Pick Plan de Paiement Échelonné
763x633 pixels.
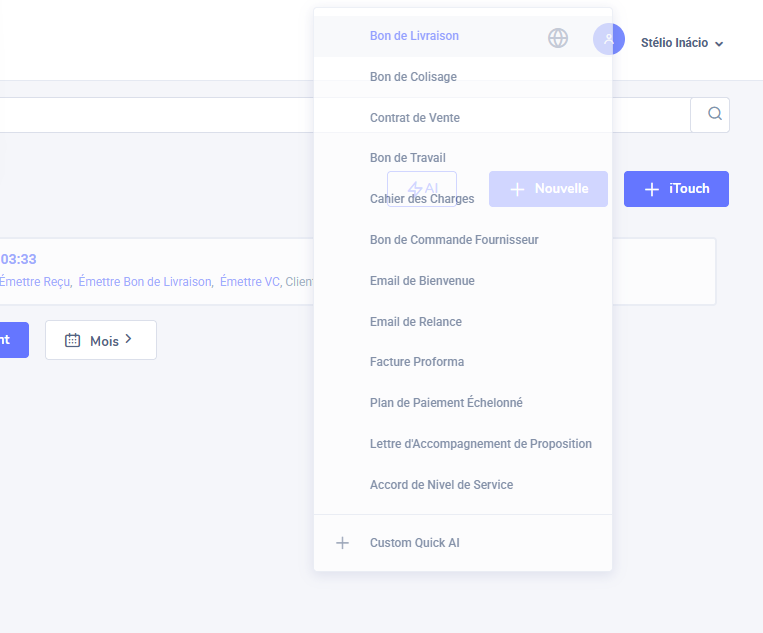point(462,403)
